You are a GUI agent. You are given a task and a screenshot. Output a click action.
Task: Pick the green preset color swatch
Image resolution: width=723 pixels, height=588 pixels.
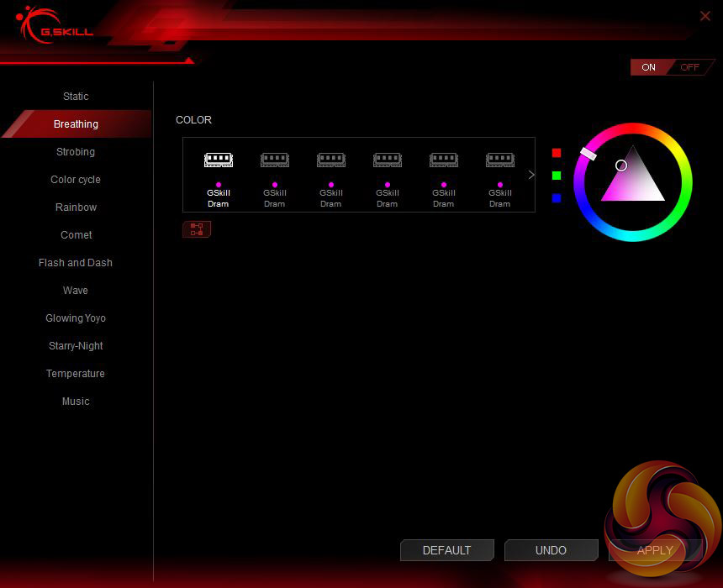557,176
